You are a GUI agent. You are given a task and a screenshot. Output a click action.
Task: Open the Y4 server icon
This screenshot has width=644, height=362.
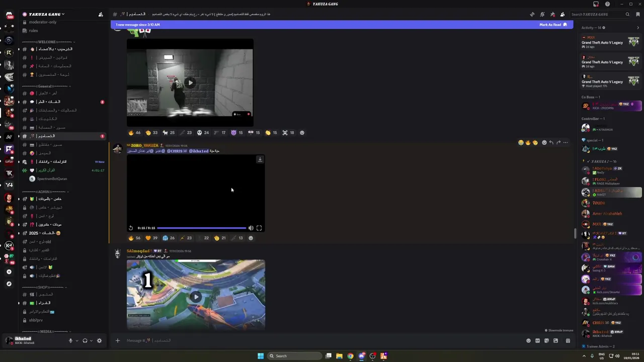pos(9,185)
